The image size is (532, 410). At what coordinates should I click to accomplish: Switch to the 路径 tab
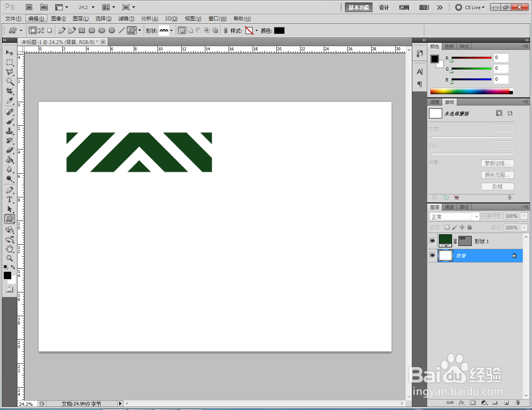(464, 207)
